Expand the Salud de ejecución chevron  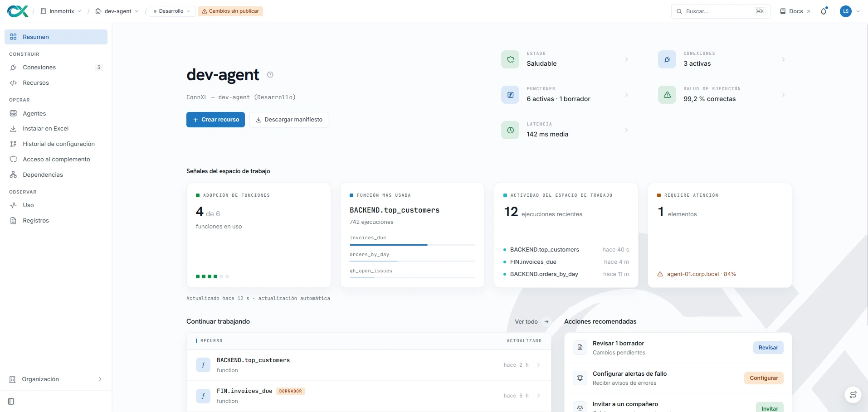click(x=783, y=95)
